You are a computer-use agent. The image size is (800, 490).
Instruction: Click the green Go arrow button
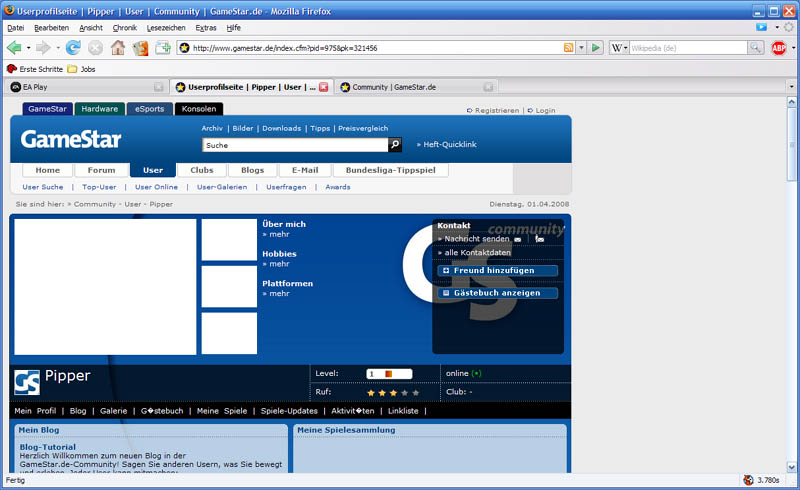(595, 48)
